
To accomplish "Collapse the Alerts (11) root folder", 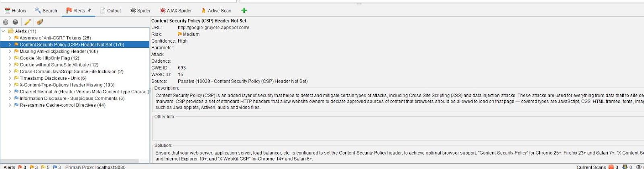I will pos(4,31).
